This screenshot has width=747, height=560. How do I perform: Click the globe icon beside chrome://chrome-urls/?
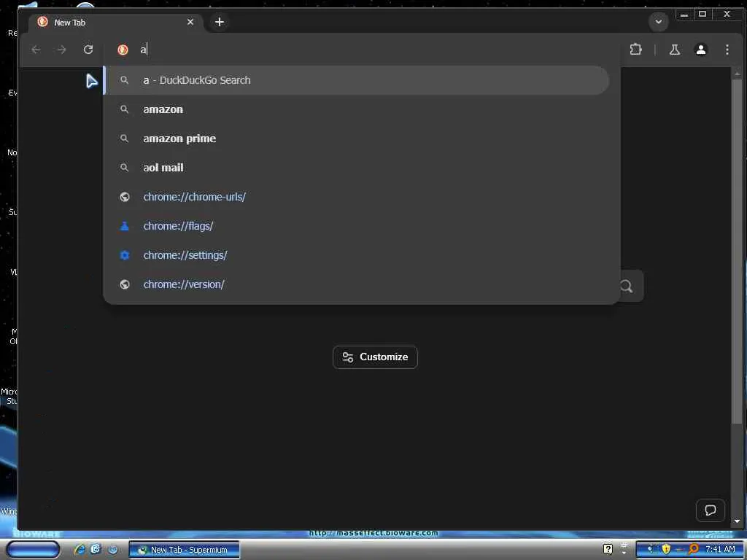124,197
